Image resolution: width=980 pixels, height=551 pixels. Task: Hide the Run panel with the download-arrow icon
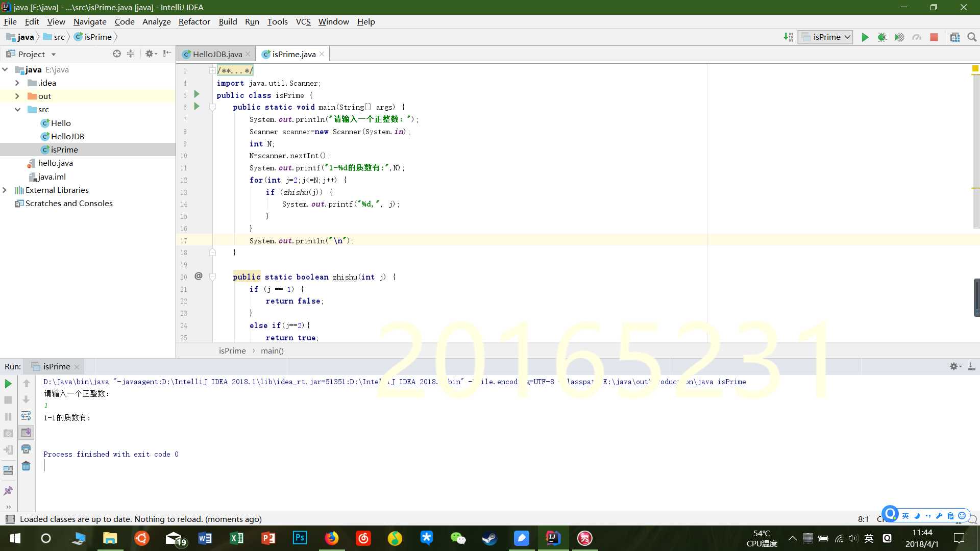(971, 366)
